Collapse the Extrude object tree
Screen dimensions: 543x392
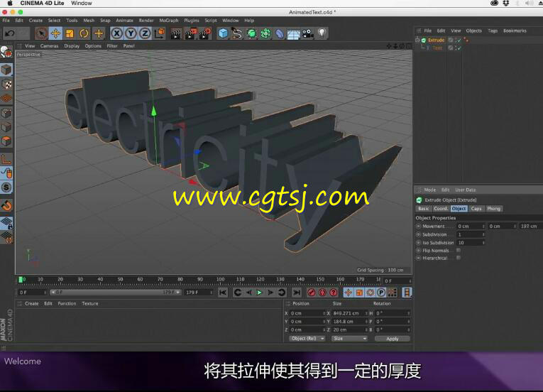[x=417, y=40]
